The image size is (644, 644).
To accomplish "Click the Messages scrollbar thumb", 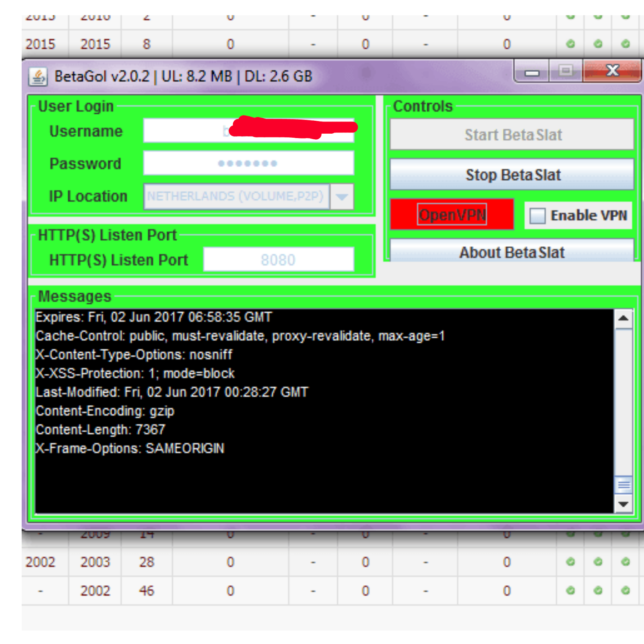I will pos(623,485).
